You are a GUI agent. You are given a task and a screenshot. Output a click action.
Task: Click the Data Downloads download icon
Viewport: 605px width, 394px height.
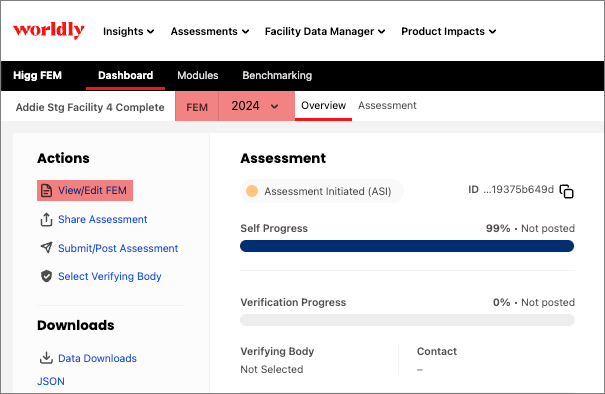[46, 358]
